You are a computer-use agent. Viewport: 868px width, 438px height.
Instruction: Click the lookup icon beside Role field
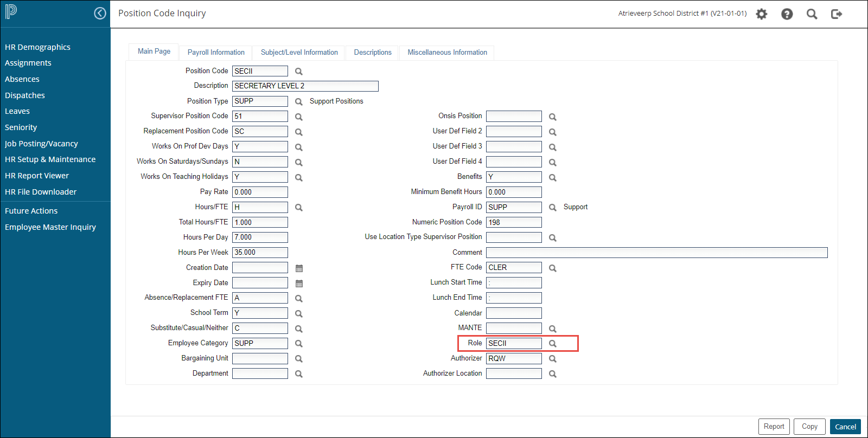click(552, 344)
